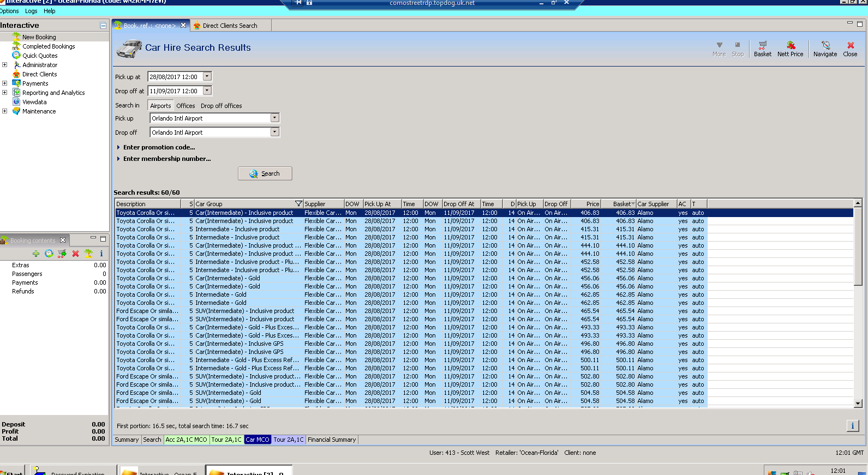Click the results scrollbar up arrow

pyautogui.click(x=858, y=203)
